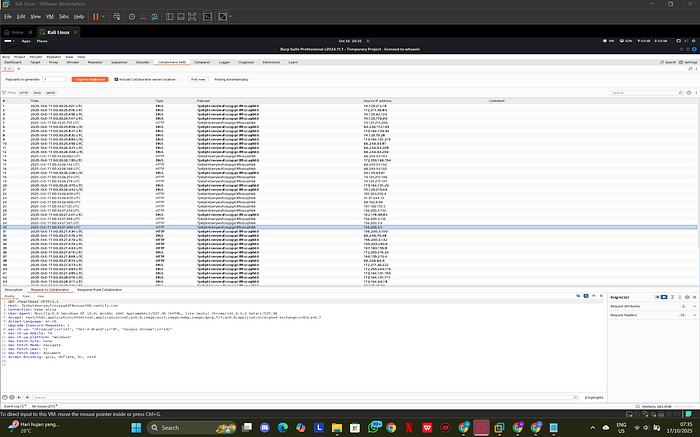Click the Burp top-bar Search magnifier

(x=662, y=62)
